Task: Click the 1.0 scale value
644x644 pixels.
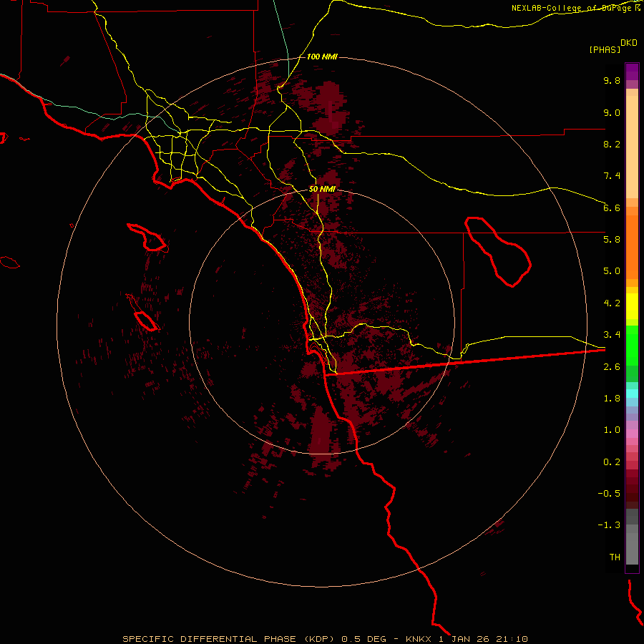Action: 612,430
